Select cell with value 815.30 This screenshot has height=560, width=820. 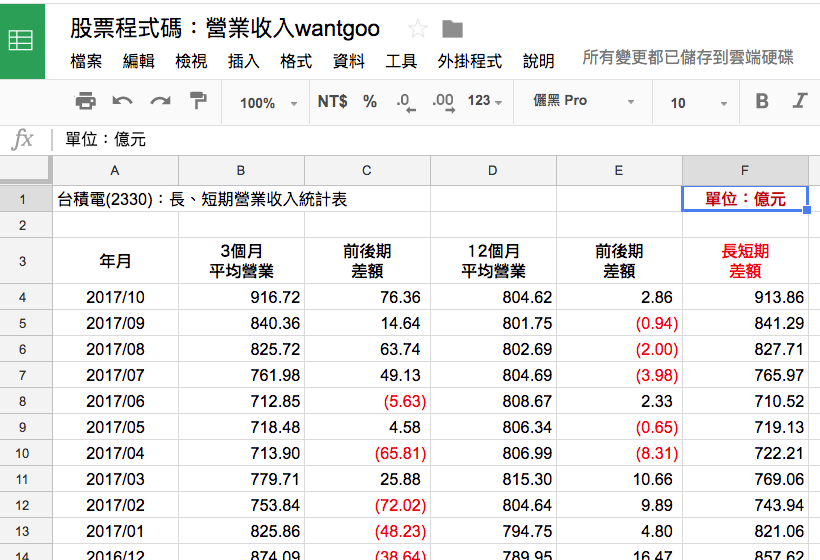click(493, 479)
